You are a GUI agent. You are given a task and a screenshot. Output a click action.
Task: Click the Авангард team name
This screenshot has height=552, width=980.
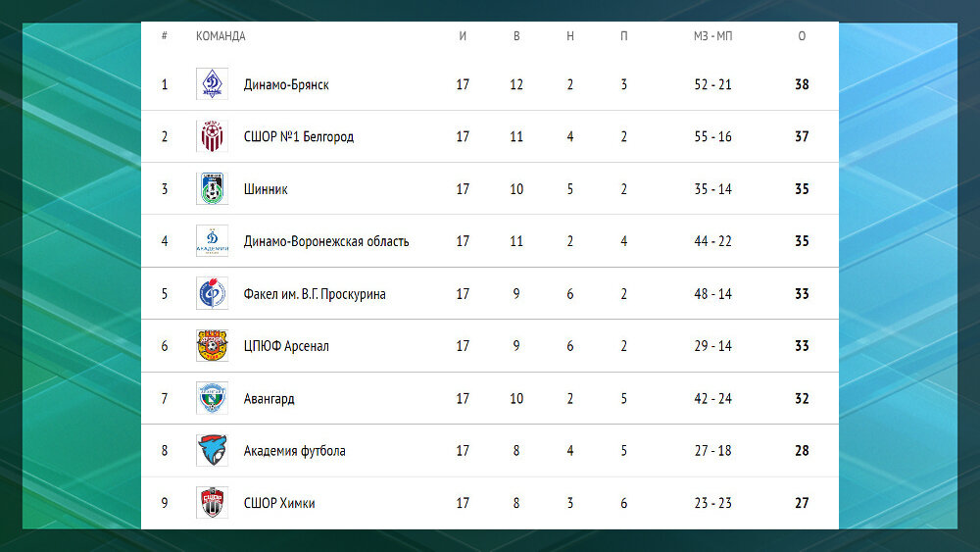[269, 398]
